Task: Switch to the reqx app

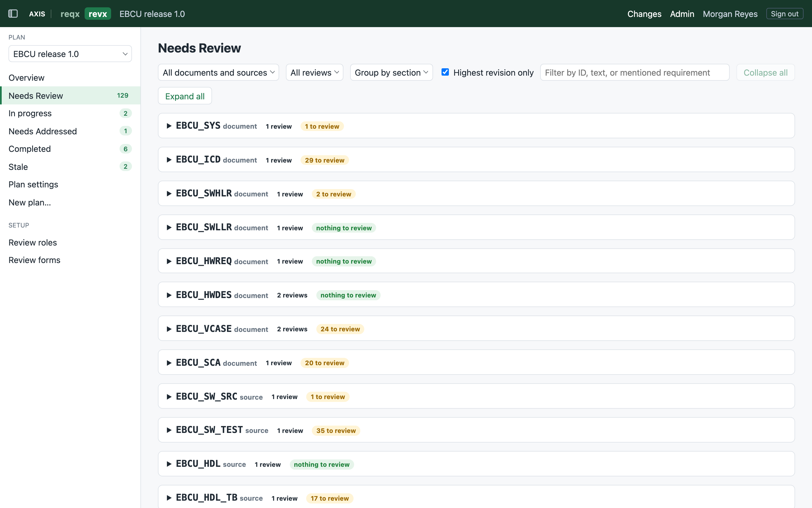Action: click(70, 14)
